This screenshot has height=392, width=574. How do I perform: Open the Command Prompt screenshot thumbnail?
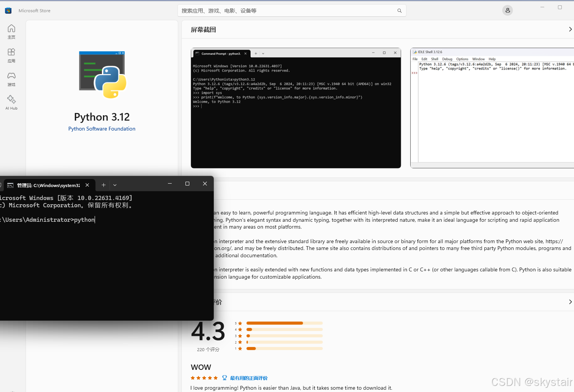click(296, 108)
